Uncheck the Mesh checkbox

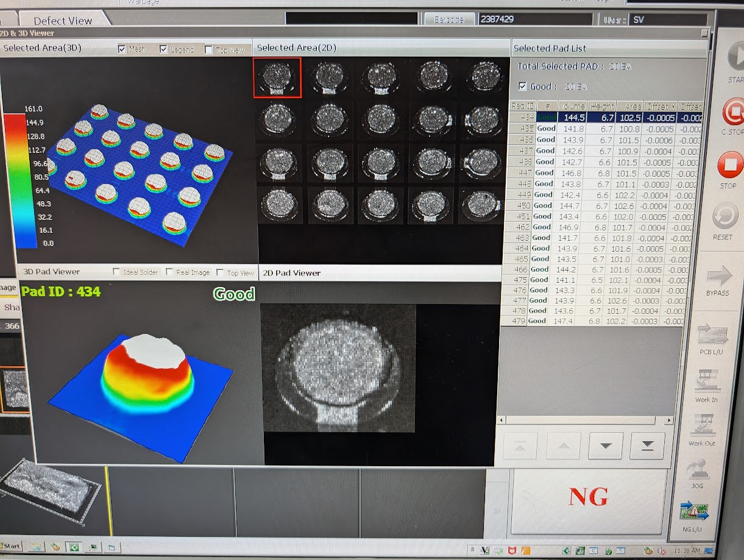click(x=122, y=49)
